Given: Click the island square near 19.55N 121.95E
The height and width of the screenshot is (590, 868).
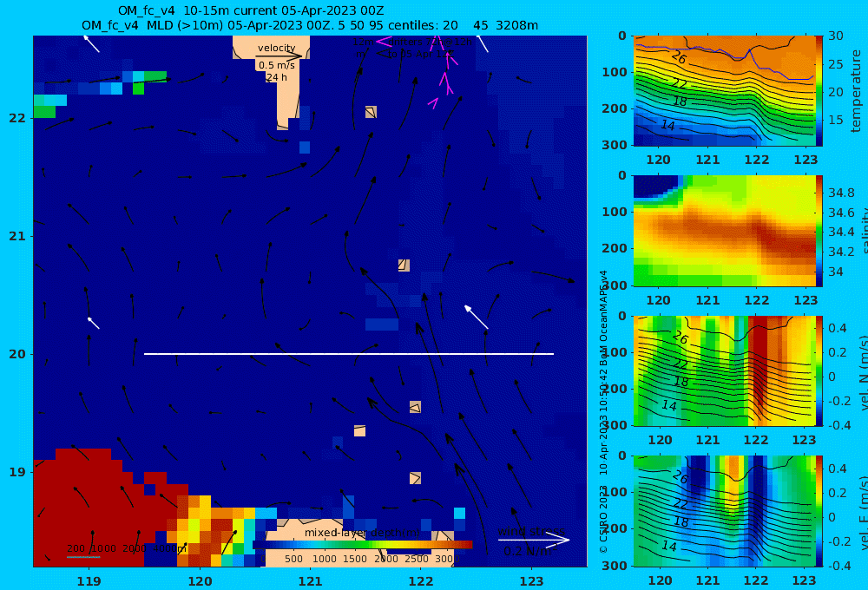Looking at the screenshot, I should [x=415, y=407].
